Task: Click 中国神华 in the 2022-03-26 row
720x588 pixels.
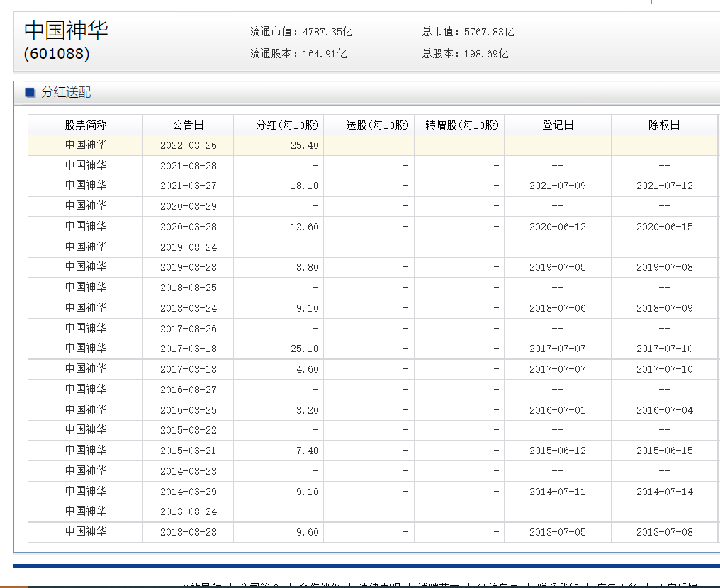Action: (x=86, y=145)
